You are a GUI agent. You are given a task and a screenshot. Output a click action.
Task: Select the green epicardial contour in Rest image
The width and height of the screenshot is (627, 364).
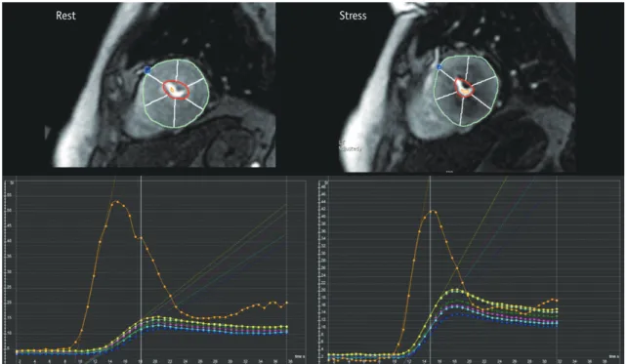[x=176, y=94]
